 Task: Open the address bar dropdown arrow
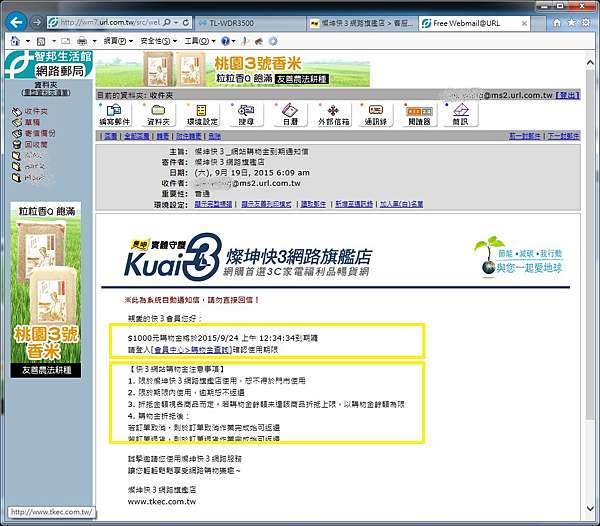coord(176,23)
